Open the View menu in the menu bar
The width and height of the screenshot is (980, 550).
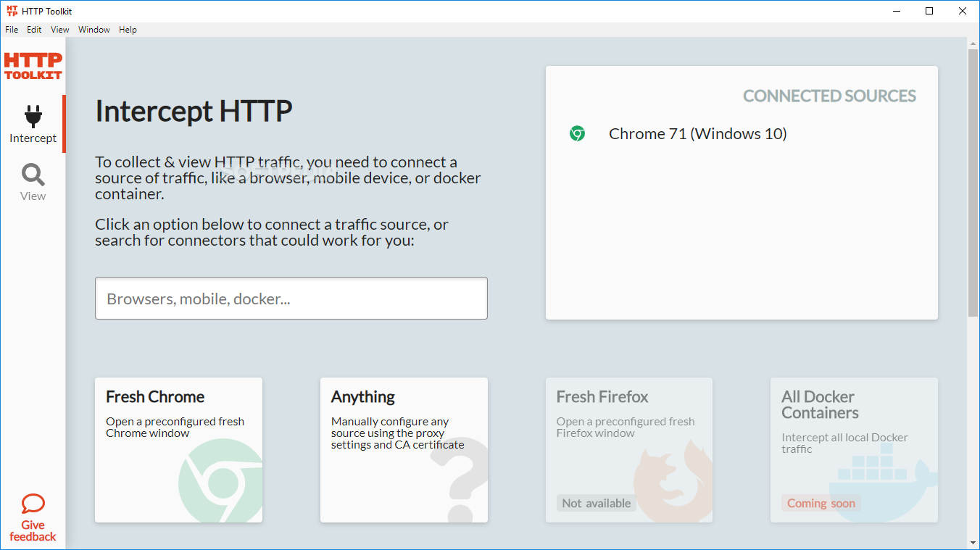pos(60,30)
